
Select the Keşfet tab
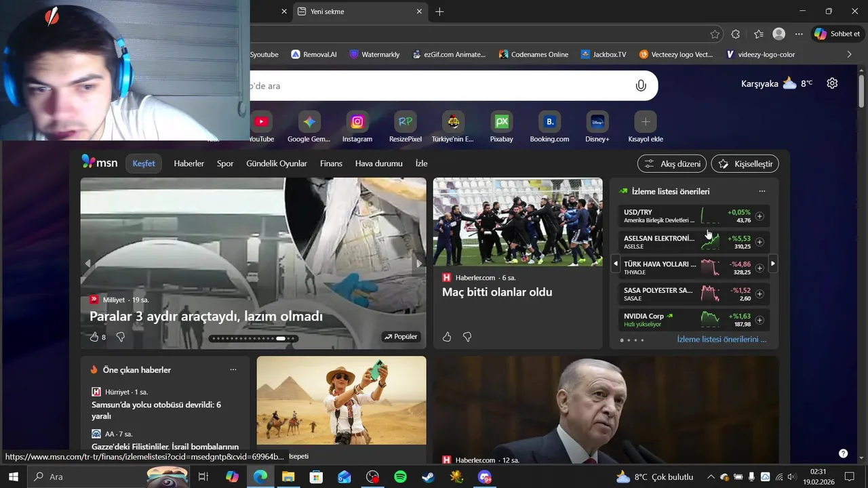click(x=144, y=163)
